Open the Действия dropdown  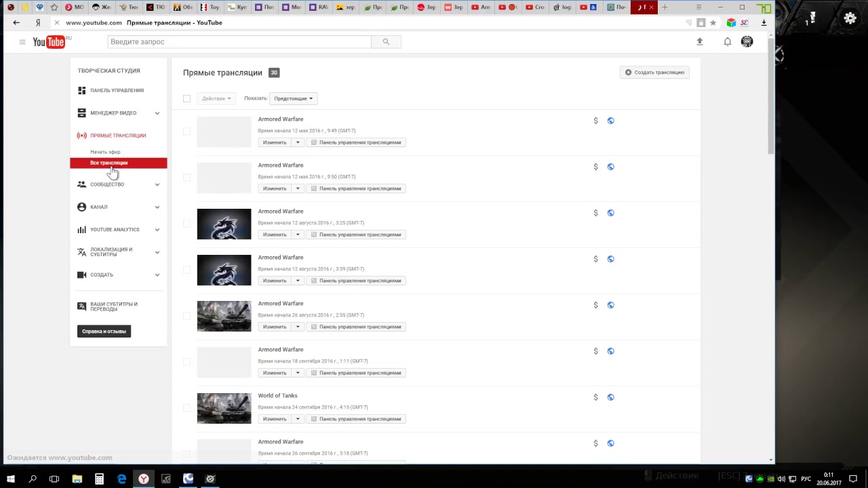point(216,98)
